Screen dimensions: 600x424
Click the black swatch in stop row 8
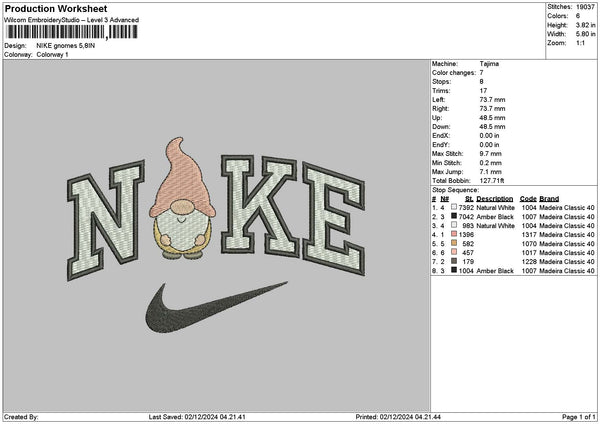454,270
